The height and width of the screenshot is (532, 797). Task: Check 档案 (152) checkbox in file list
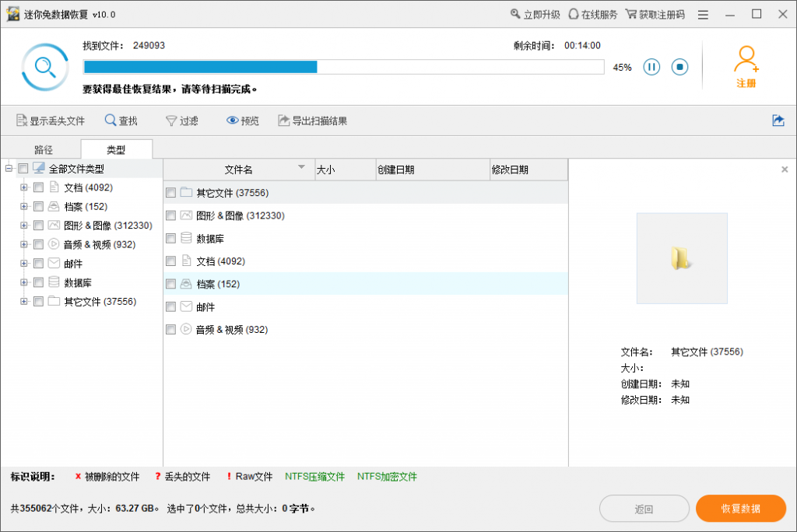[x=170, y=284]
